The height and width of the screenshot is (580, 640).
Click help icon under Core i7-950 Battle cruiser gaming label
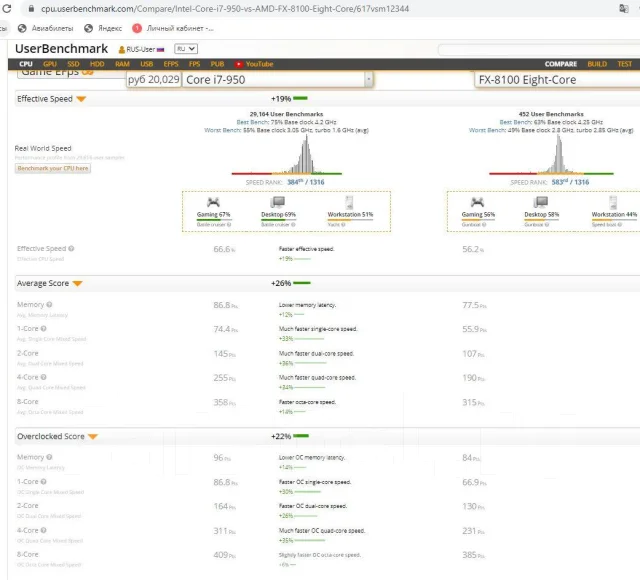click(229, 224)
